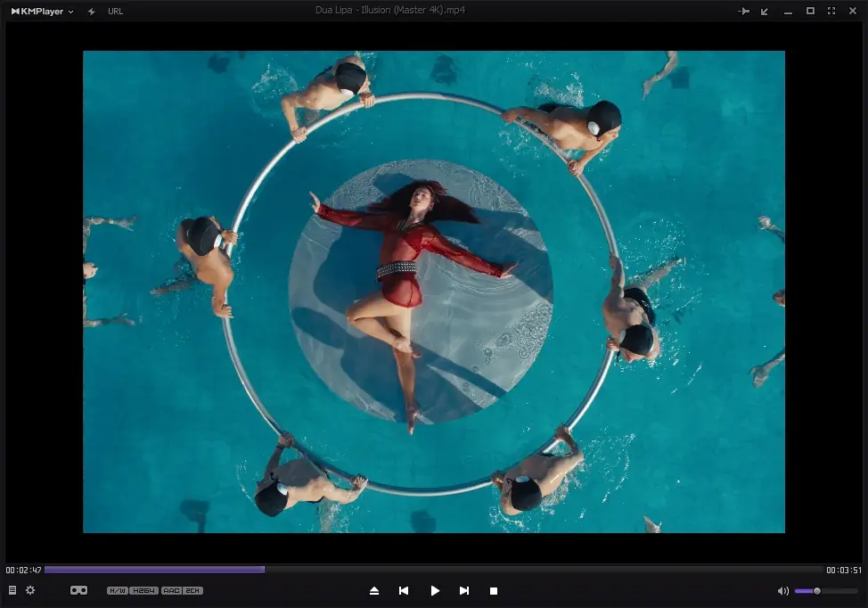The width and height of the screenshot is (868, 608).
Task: Mute the speaker volume icon
Action: pos(782,591)
